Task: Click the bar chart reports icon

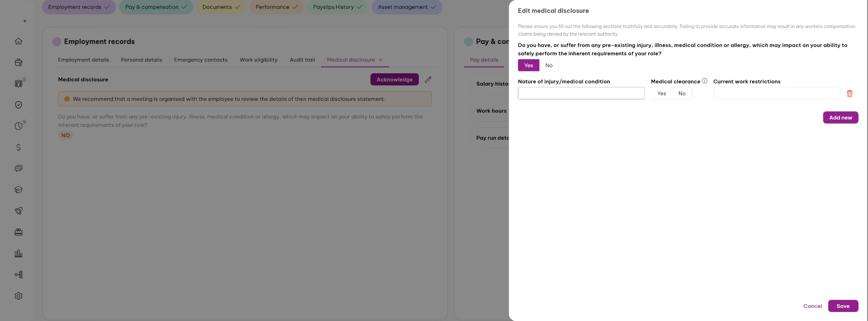Action: pyautogui.click(x=19, y=254)
